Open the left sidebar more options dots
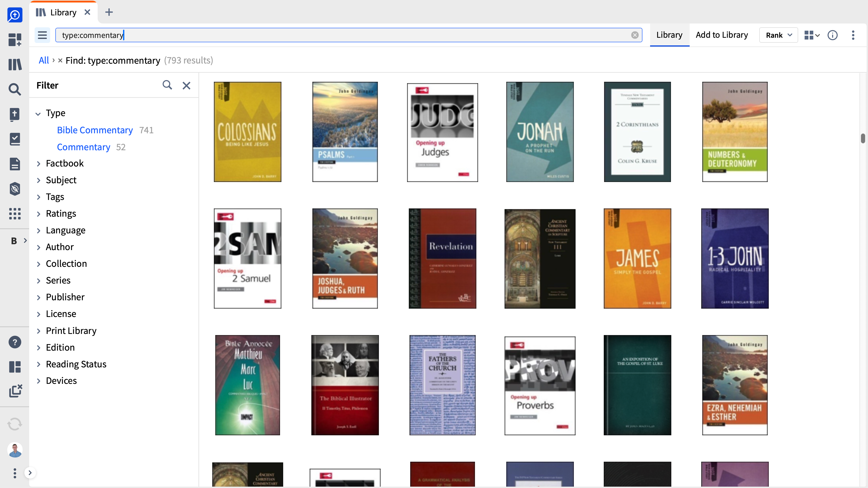 point(15,473)
